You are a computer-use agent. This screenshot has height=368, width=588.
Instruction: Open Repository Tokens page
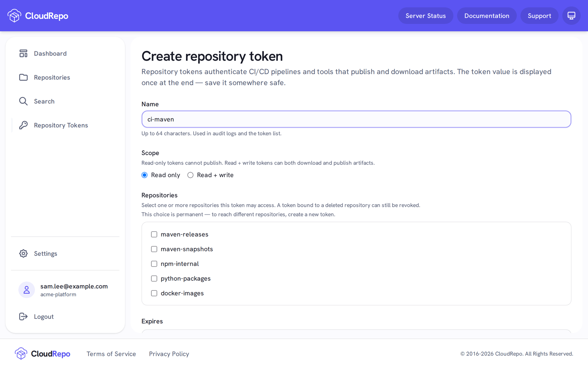pyautogui.click(x=65, y=125)
